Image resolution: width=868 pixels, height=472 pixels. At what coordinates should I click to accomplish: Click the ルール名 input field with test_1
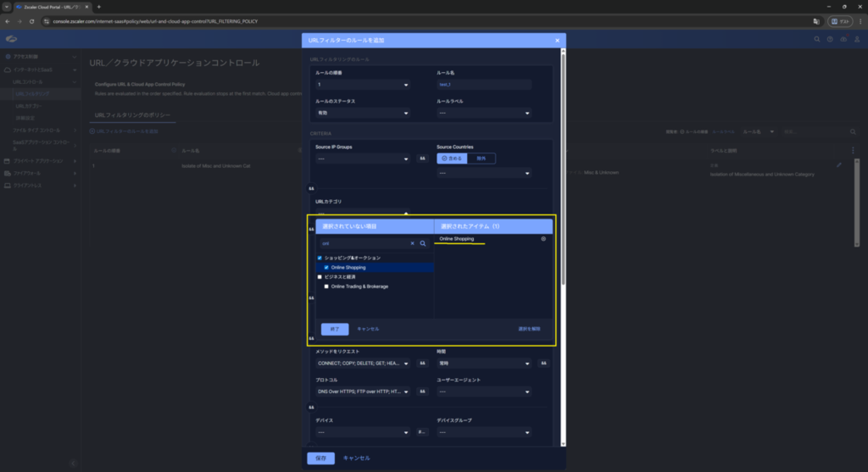pos(484,85)
